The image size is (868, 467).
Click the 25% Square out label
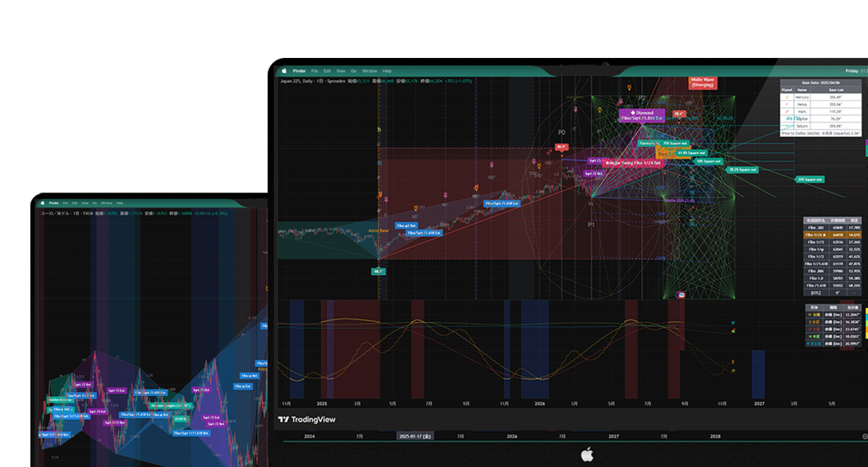point(809,180)
